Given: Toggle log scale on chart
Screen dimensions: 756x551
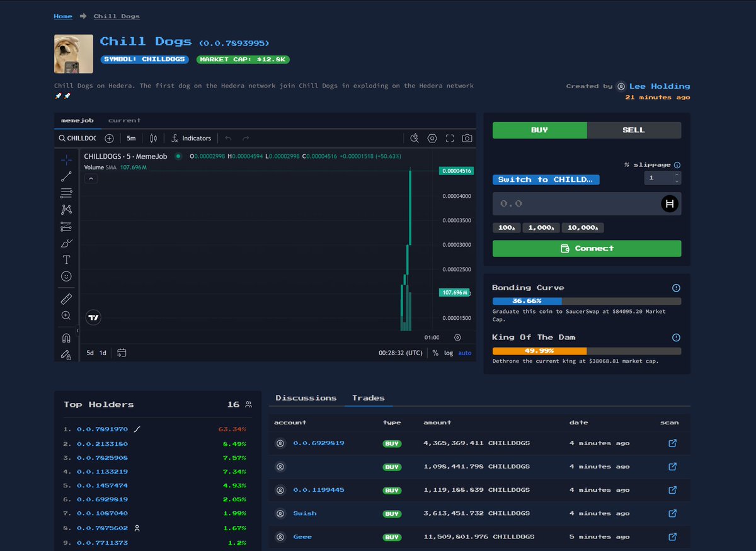Looking at the screenshot, I should pyautogui.click(x=449, y=353).
